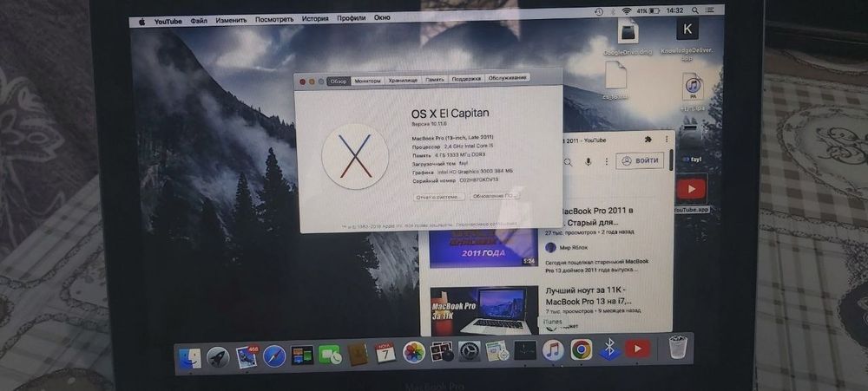Click the OS X El Capitan heading
This screenshot has width=868, height=391.
450,114
